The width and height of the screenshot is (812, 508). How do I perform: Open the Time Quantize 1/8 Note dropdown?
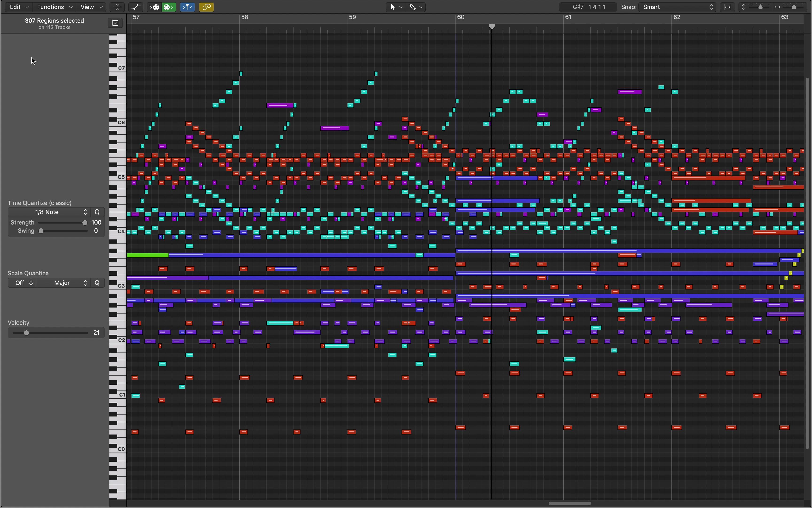pyautogui.click(x=49, y=212)
